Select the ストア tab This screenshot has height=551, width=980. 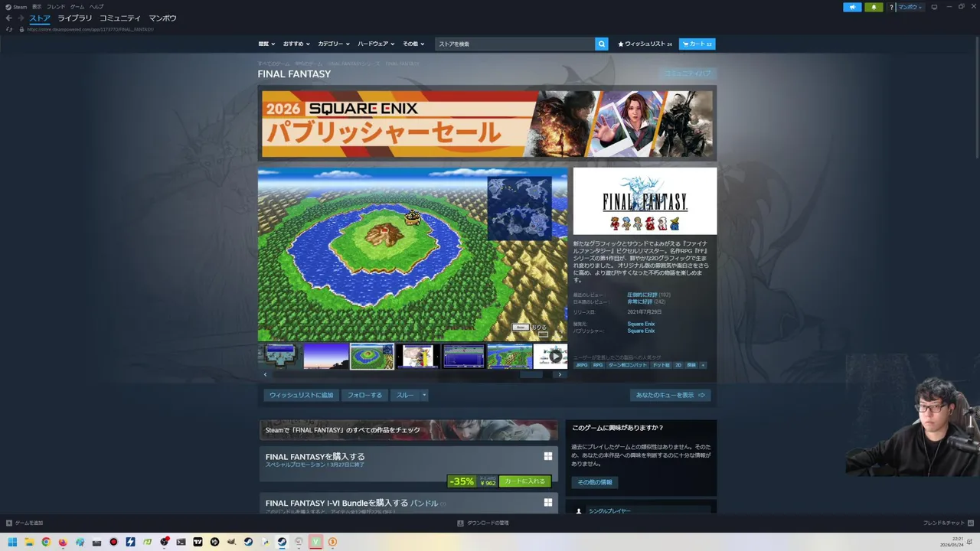[40, 18]
